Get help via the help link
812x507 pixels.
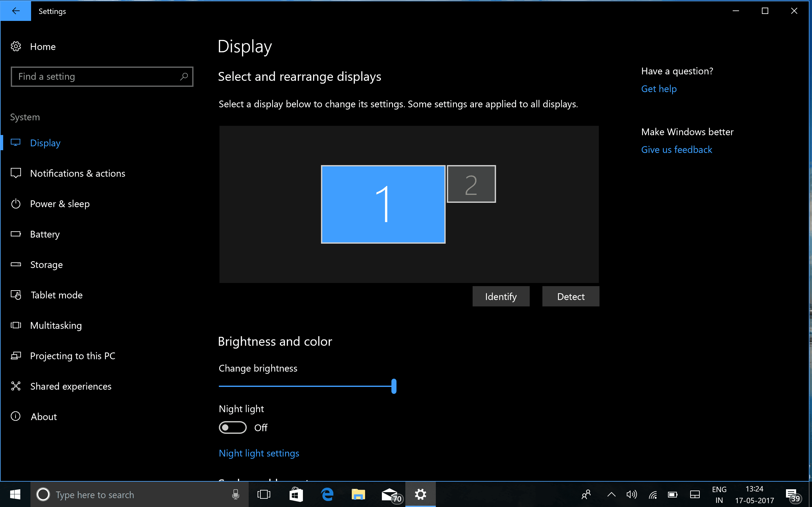[x=659, y=88]
